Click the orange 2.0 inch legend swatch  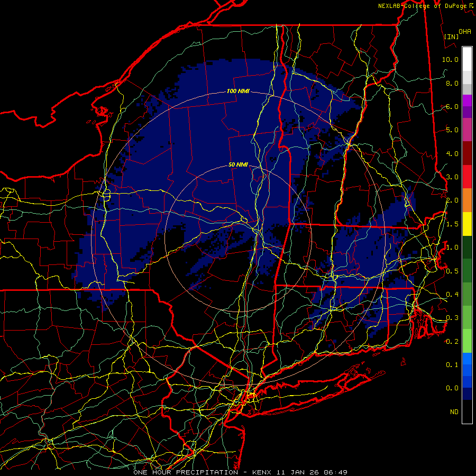pos(467,200)
